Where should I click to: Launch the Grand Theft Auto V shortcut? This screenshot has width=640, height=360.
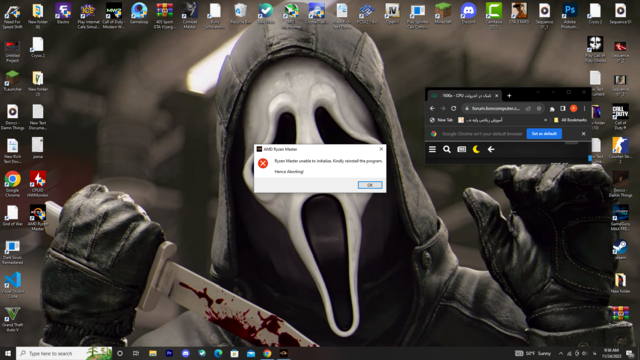pyautogui.click(x=12, y=319)
